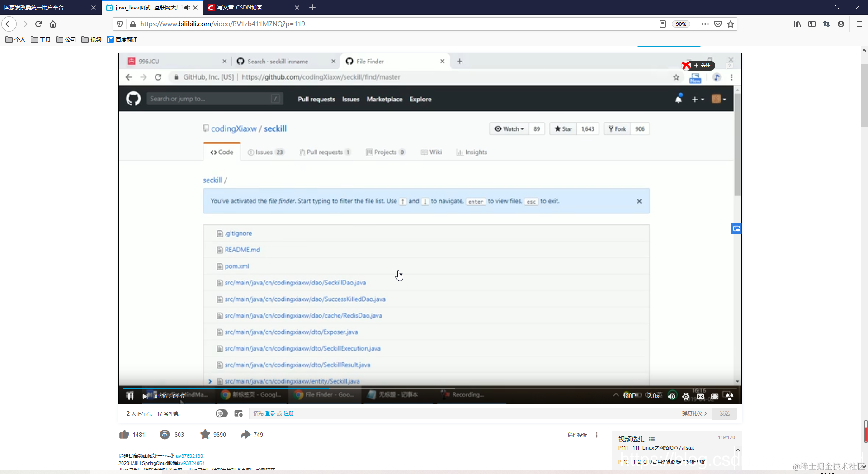Open 视频 bookmarks folder
This screenshot has width=868, height=474.
(91, 39)
